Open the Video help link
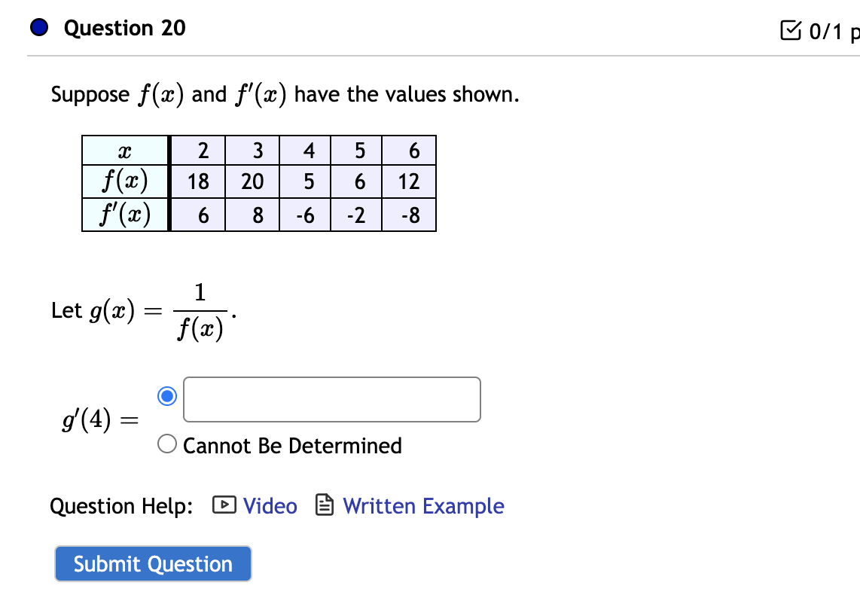The image size is (860, 616). (x=267, y=505)
